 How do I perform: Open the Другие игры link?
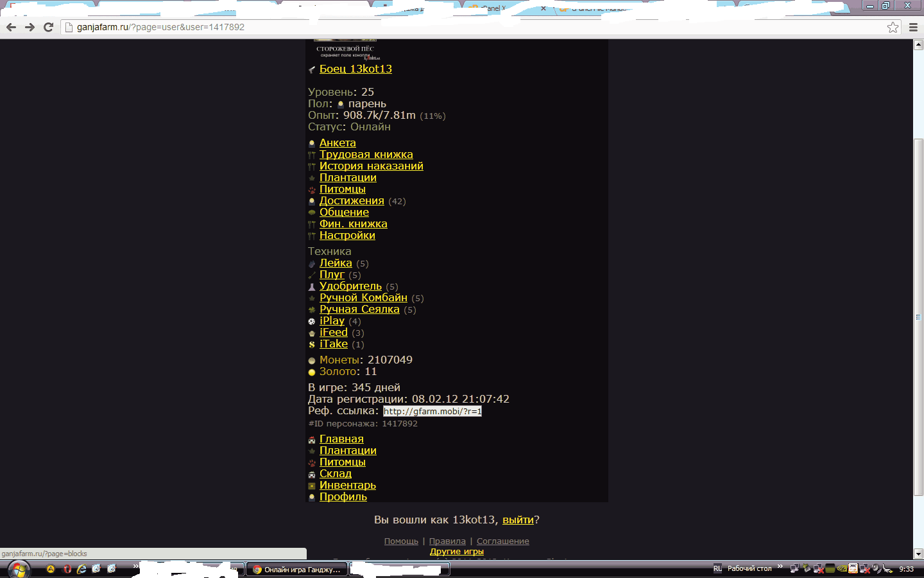[457, 551]
